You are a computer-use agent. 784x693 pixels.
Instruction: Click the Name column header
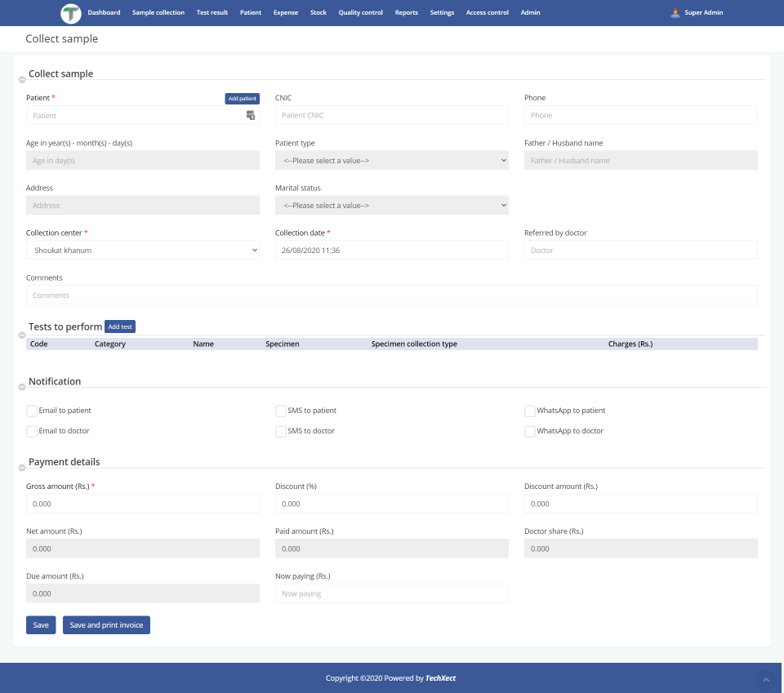pos(203,344)
